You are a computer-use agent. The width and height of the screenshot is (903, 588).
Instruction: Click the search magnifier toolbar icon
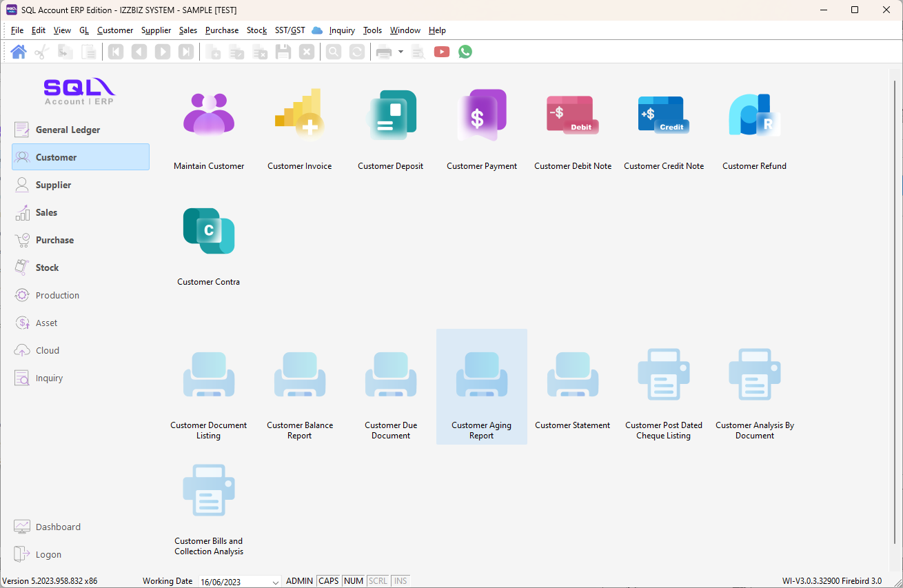[334, 52]
